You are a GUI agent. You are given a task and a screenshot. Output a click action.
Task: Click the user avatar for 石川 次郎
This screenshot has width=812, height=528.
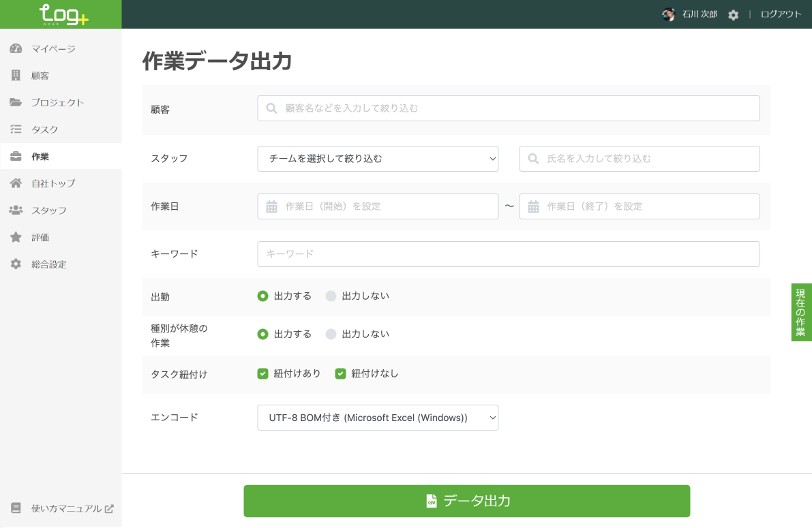tap(668, 14)
